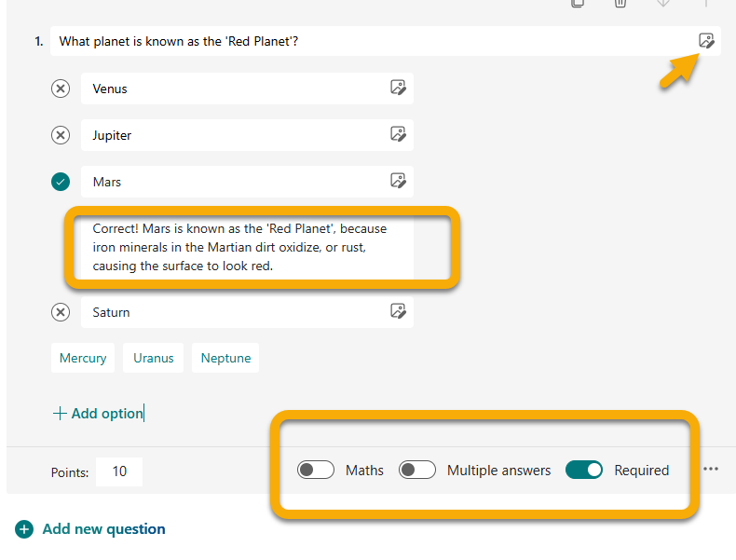Edit the Mars correct-answer feedback text
The image size is (736, 560).
point(239,247)
